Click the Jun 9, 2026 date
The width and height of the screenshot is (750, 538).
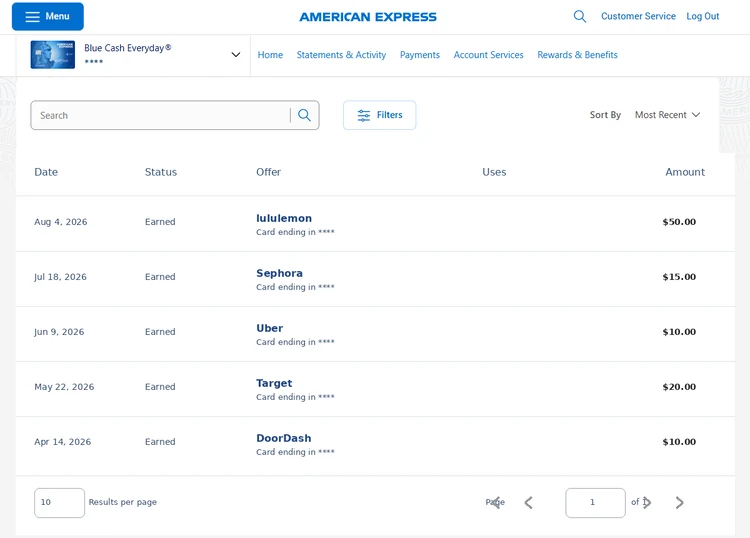coord(59,332)
